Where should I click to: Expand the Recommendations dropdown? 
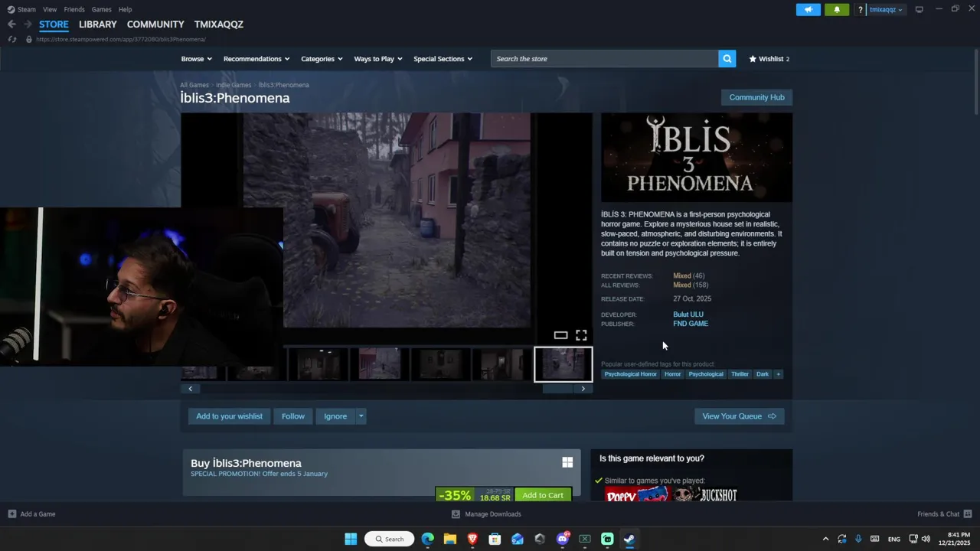pos(256,59)
